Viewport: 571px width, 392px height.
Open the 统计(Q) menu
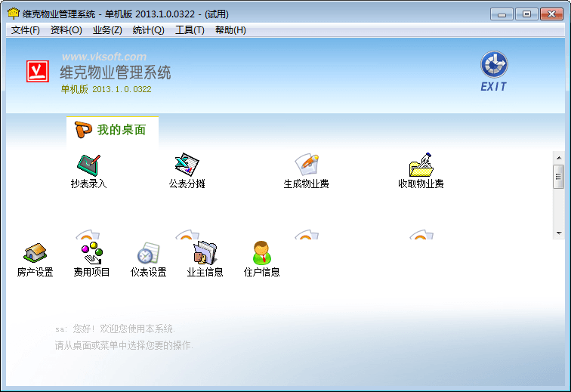[x=148, y=30]
